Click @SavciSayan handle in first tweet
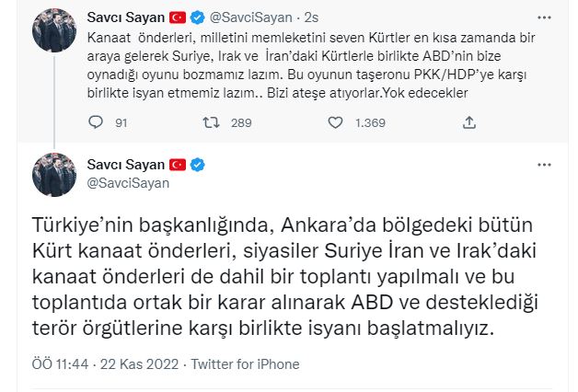 coord(250,17)
